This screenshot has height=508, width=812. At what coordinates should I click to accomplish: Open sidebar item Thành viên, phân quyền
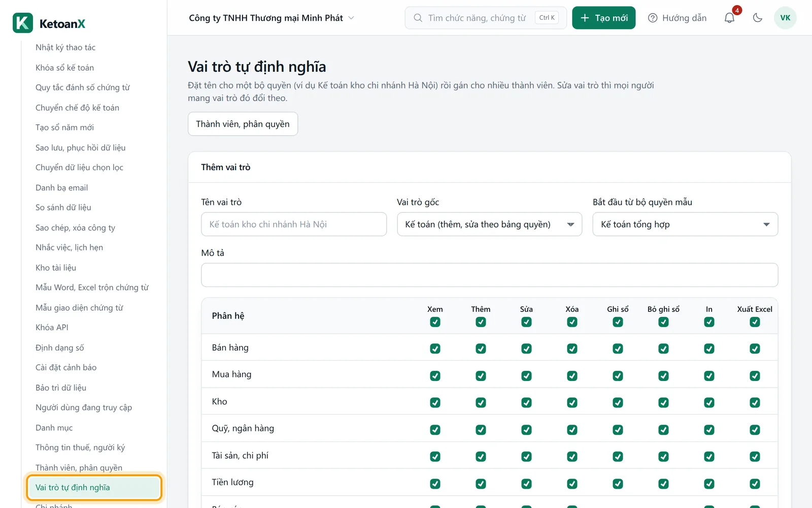79,467
